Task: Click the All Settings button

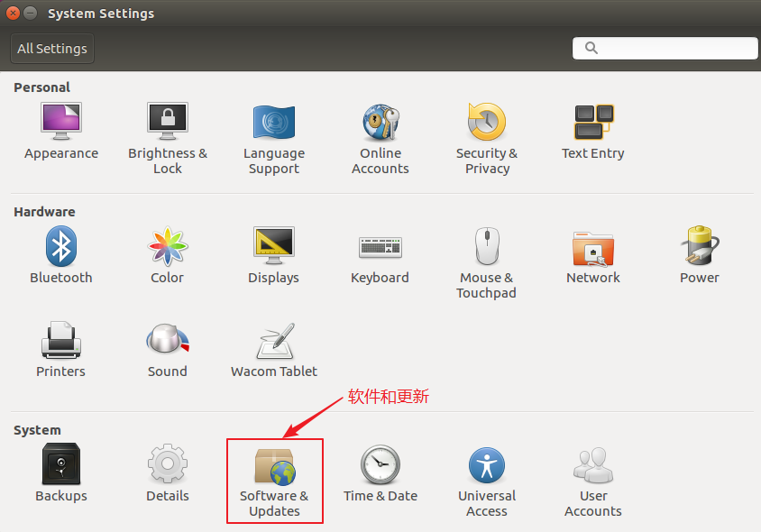Action: tap(52, 49)
